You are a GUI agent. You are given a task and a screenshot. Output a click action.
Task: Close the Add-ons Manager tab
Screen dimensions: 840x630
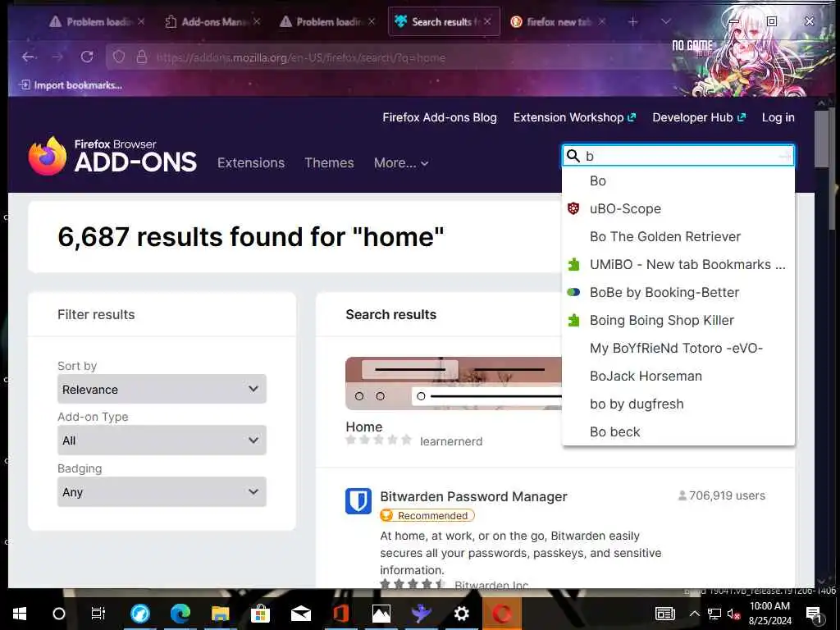[257, 21]
